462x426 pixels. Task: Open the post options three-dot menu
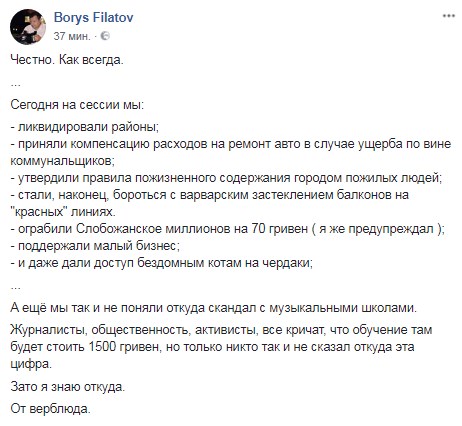449,16
